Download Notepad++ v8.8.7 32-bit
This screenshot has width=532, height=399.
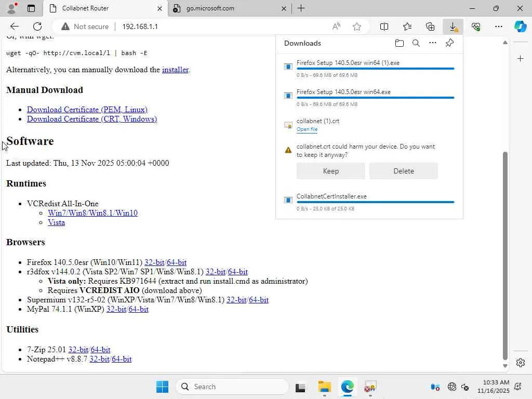coord(99,359)
